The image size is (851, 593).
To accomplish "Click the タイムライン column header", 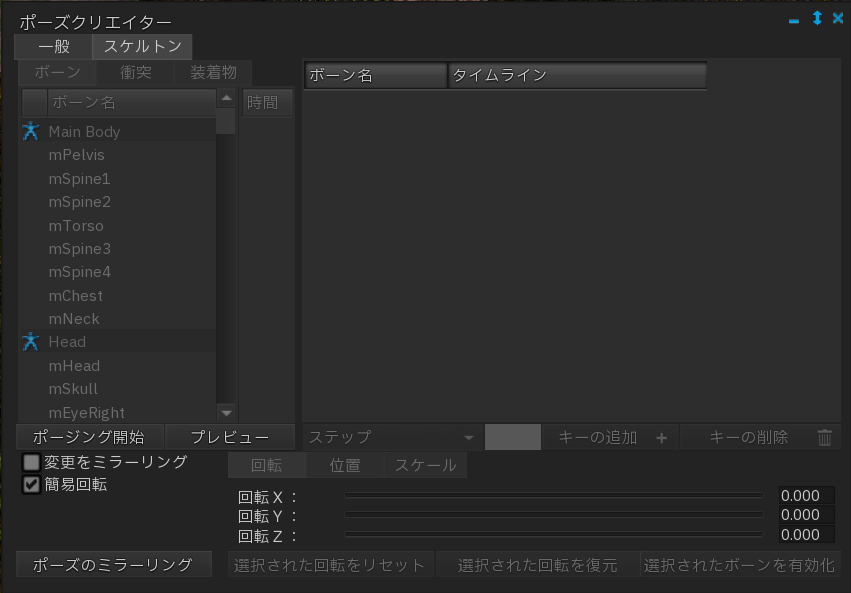I will (577, 75).
